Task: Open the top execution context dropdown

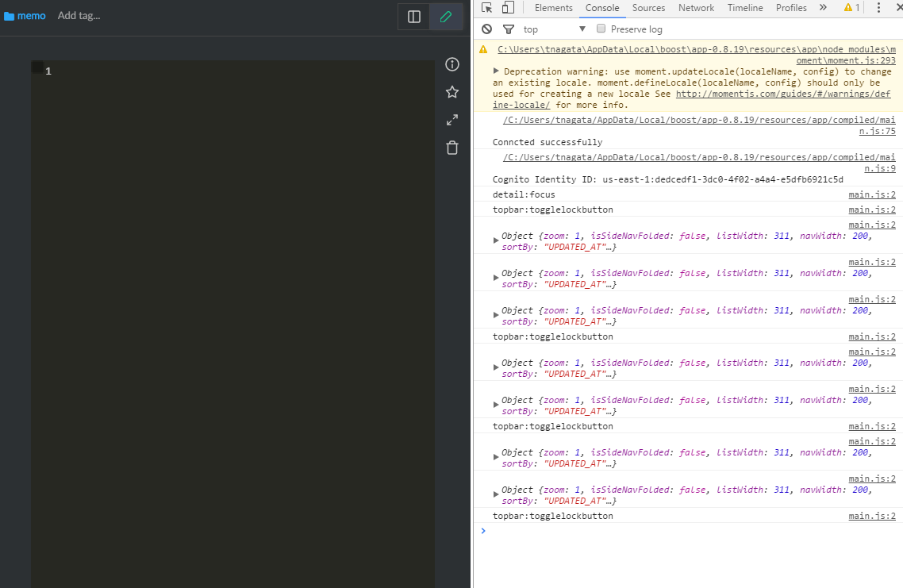Action: [554, 29]
